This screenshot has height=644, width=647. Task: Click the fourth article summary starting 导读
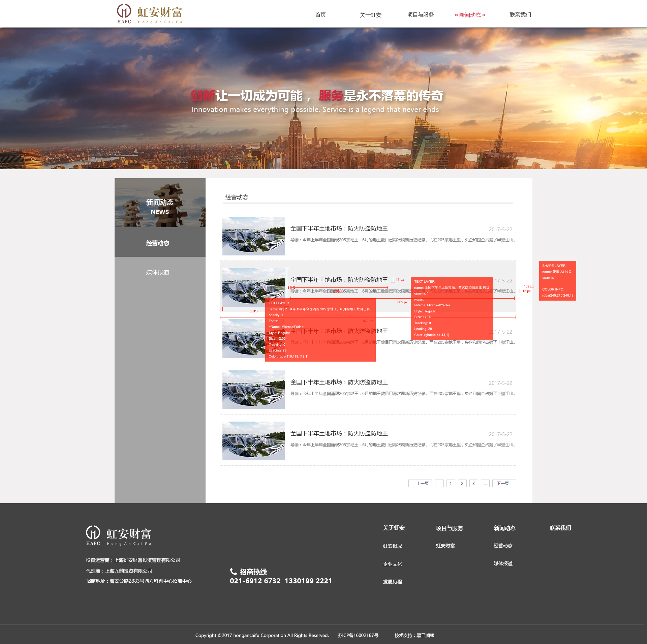[x=403, y=394]
